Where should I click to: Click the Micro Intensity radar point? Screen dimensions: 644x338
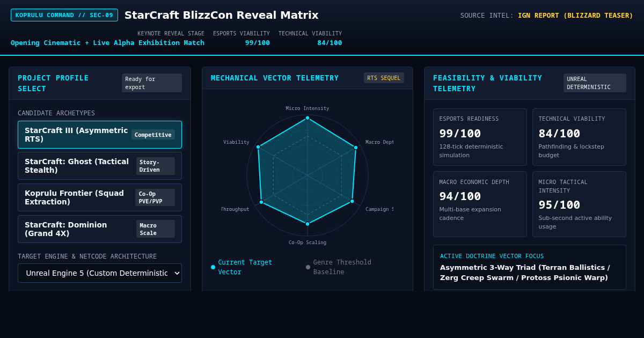(x=308, y=117)
